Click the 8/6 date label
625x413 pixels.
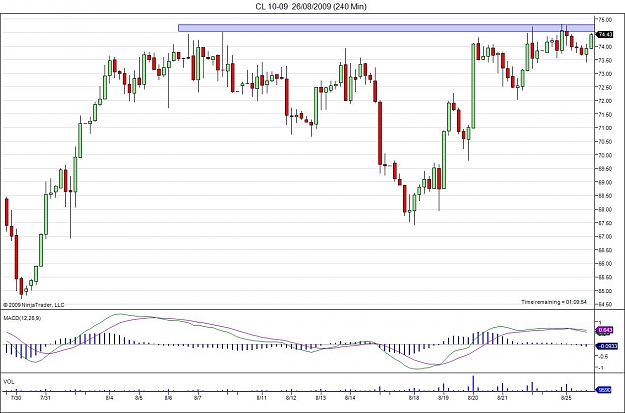168,398
